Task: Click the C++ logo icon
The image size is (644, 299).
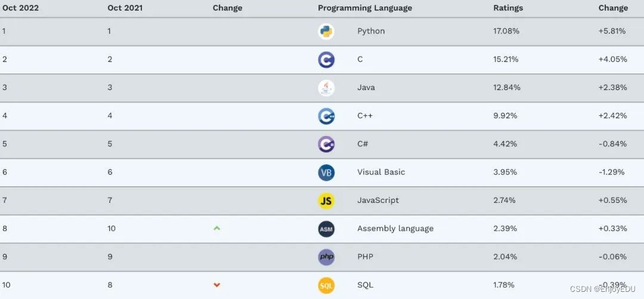Action: 326,116
